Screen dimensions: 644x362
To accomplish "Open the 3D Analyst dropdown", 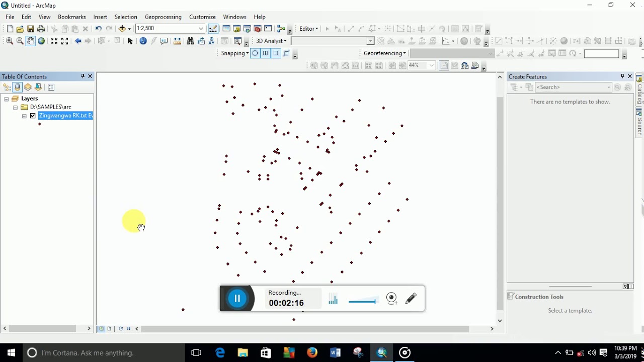I will tap(271, 41).
